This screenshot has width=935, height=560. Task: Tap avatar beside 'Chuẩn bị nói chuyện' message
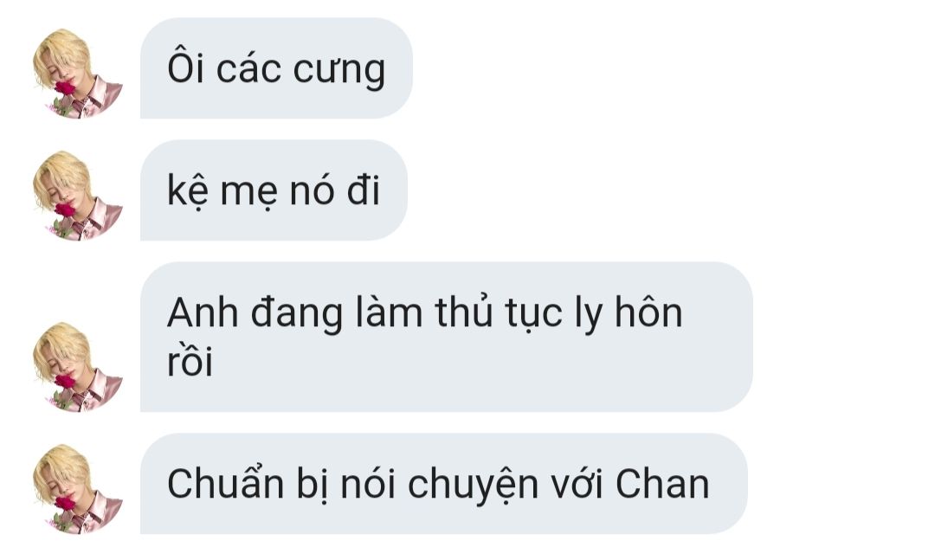(78, 489)
